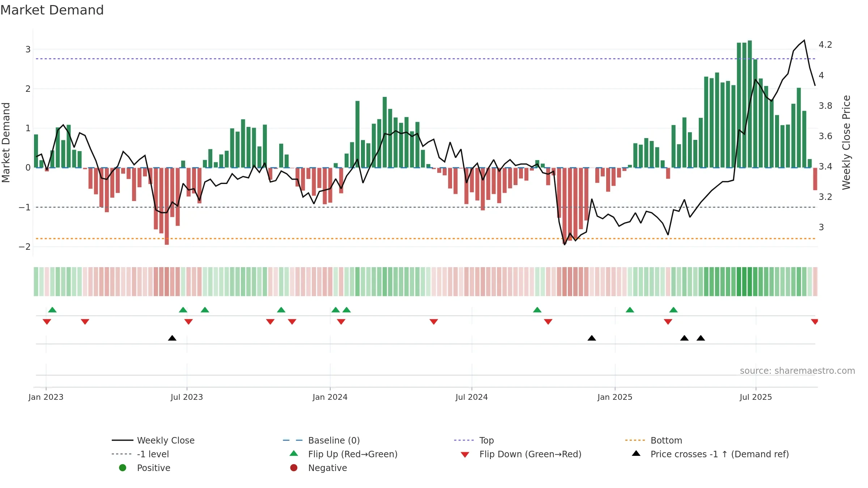Click the Jan 2024 x-axis label
This screenshot has width=868, height=488.
[x=330, y=397]
